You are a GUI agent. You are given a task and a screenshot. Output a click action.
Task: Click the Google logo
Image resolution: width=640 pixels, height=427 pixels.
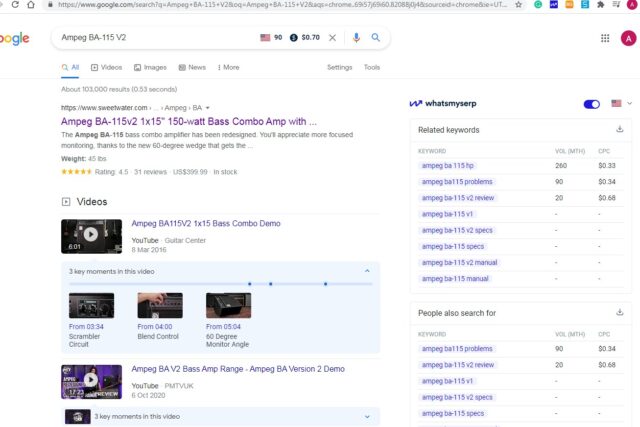(15, 38)
